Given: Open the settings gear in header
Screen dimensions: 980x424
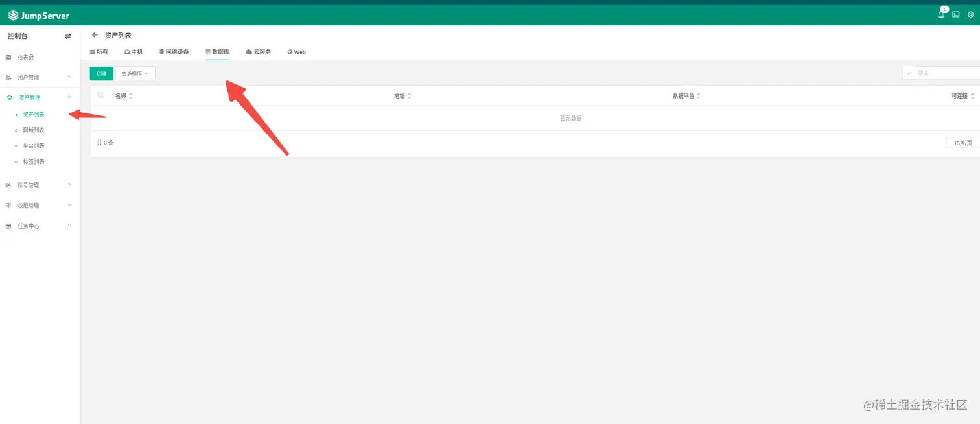Looking at the screenshot, I should (x=971, y=14).
